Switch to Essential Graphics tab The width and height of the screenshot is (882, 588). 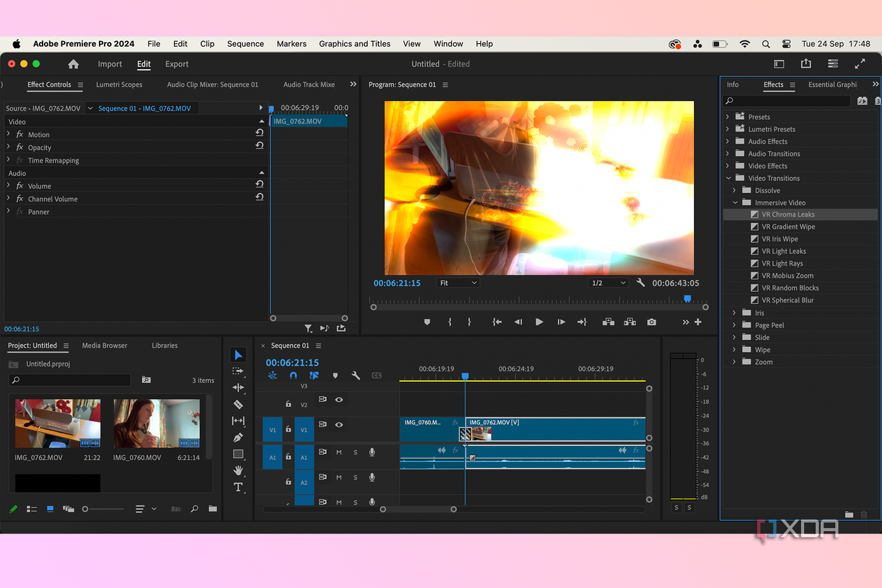coord(833,85)
